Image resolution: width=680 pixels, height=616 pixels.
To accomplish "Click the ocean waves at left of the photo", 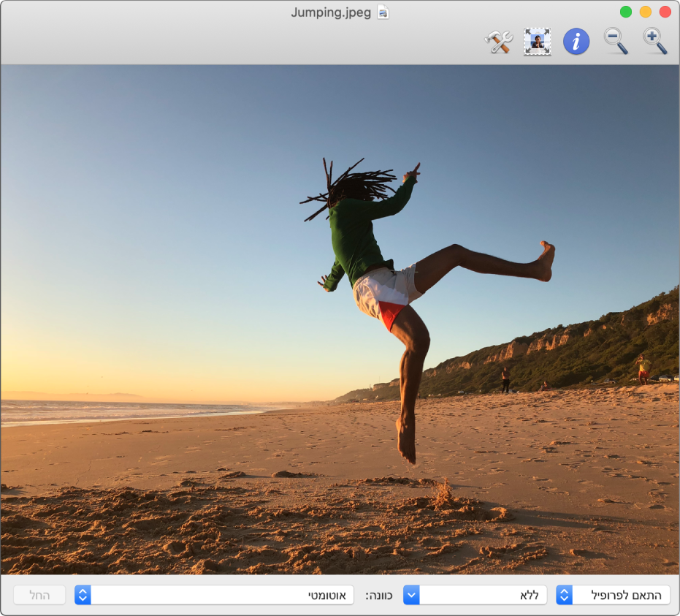I will 88,413.
